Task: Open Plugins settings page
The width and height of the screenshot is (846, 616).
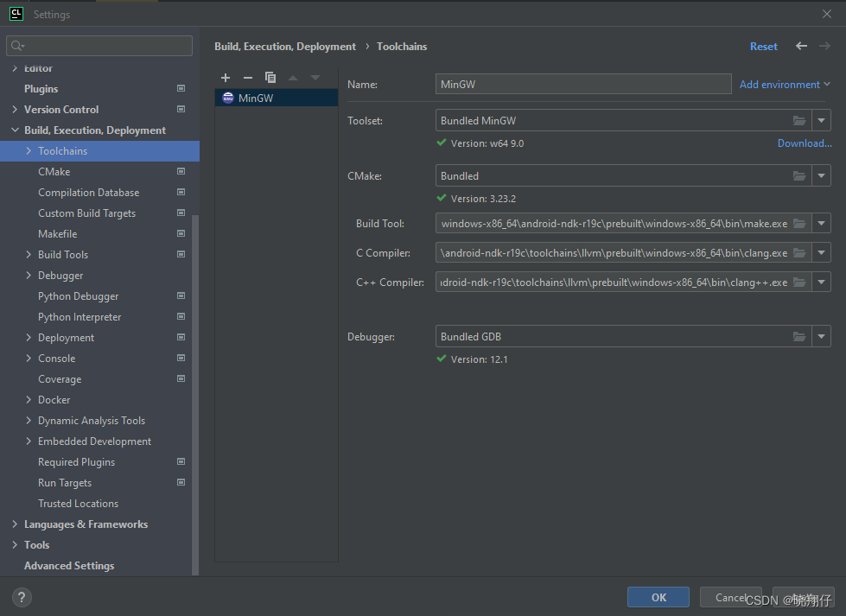Action: click(x=41, y=88)
